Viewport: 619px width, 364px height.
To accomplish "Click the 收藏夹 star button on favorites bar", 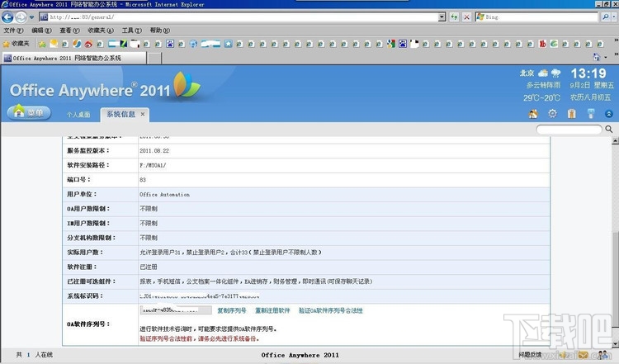I will click(x=17, y=44).
